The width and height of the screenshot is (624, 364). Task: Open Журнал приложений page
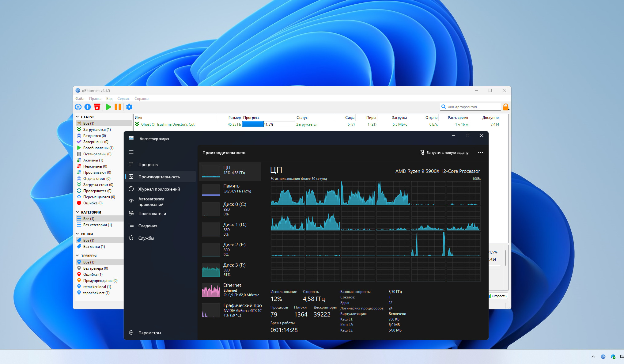(x=161, y=189)
